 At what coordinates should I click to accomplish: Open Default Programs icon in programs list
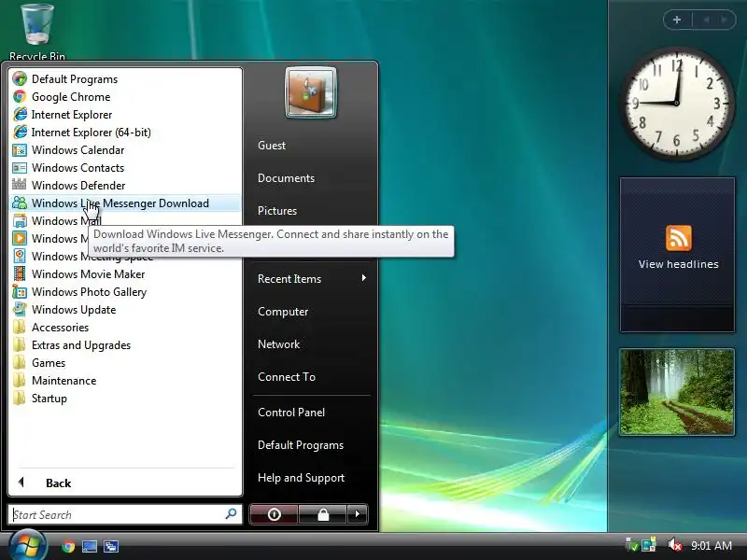click(x=20, y=79)
